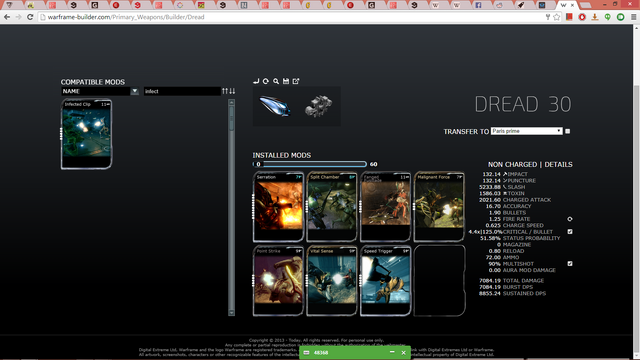
Task: Click the return arrow icon above weapon image
Action: tap(256, 81)
